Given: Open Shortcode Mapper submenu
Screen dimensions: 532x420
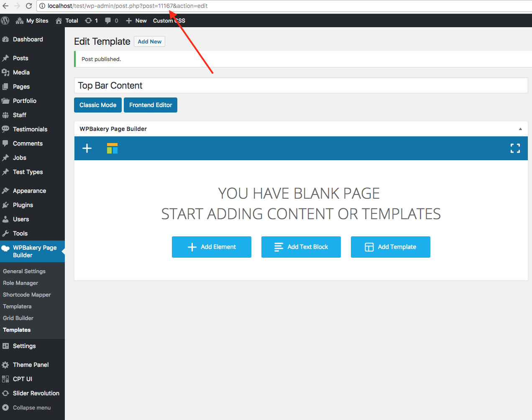Looking at the screenshot, I should click(27, 295).
